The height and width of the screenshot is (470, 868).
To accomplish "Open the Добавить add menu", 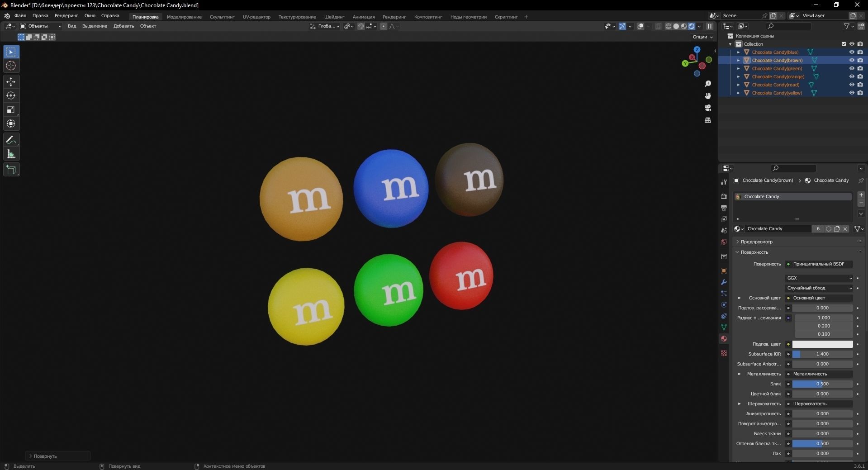I will [x=123, y=26].
